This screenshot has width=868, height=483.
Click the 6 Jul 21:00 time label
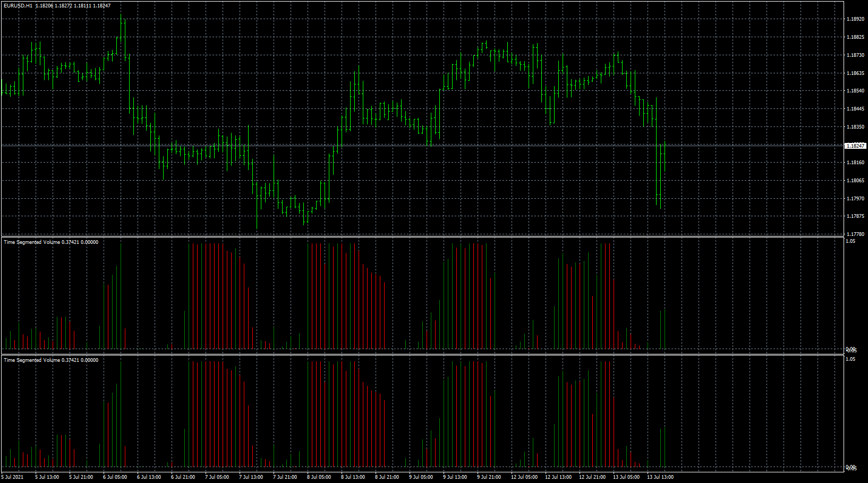point(183,477)
